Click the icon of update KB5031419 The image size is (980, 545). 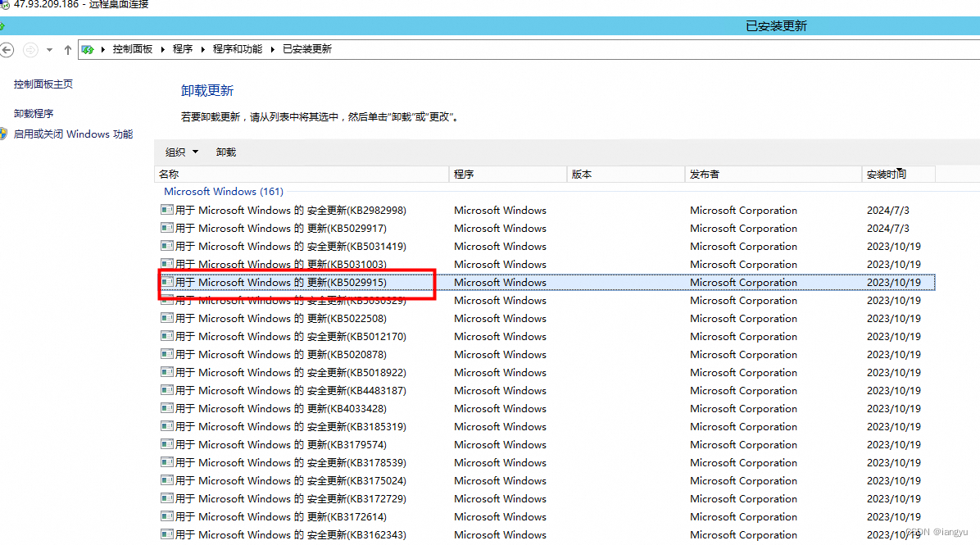point(167,246)
